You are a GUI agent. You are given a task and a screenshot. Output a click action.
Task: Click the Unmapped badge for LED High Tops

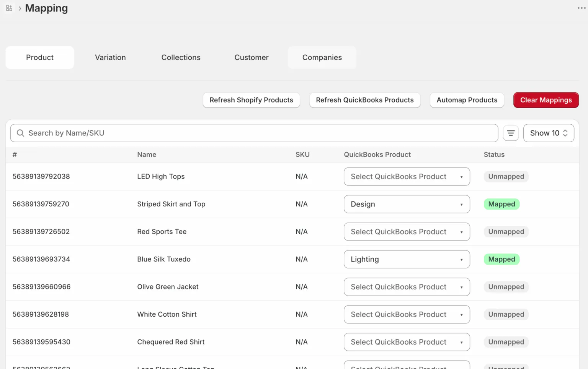[506, 177]
